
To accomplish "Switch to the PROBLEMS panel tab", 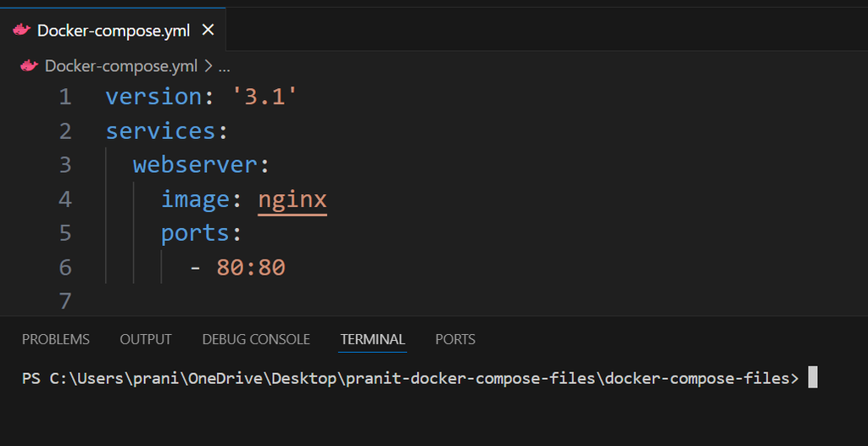I will (55, 339).
